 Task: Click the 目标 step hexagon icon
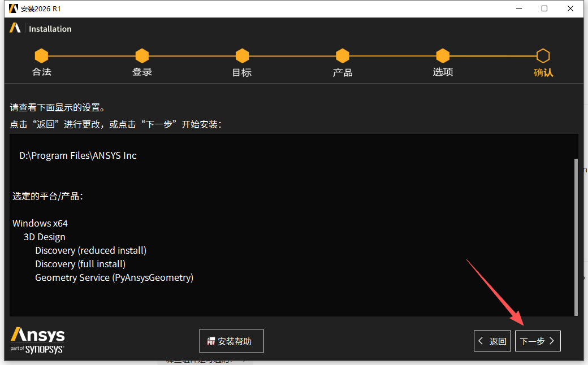(x=242, y=57)
